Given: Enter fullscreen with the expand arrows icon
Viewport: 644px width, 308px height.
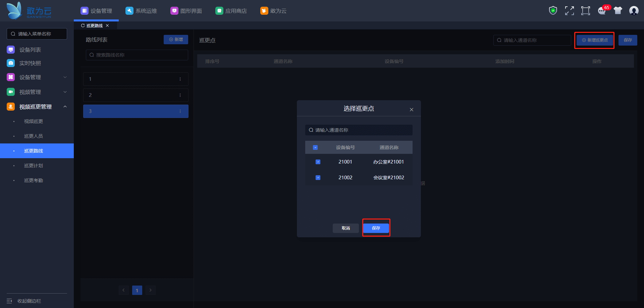Looking at the screenshot, I should coord(569,11).
